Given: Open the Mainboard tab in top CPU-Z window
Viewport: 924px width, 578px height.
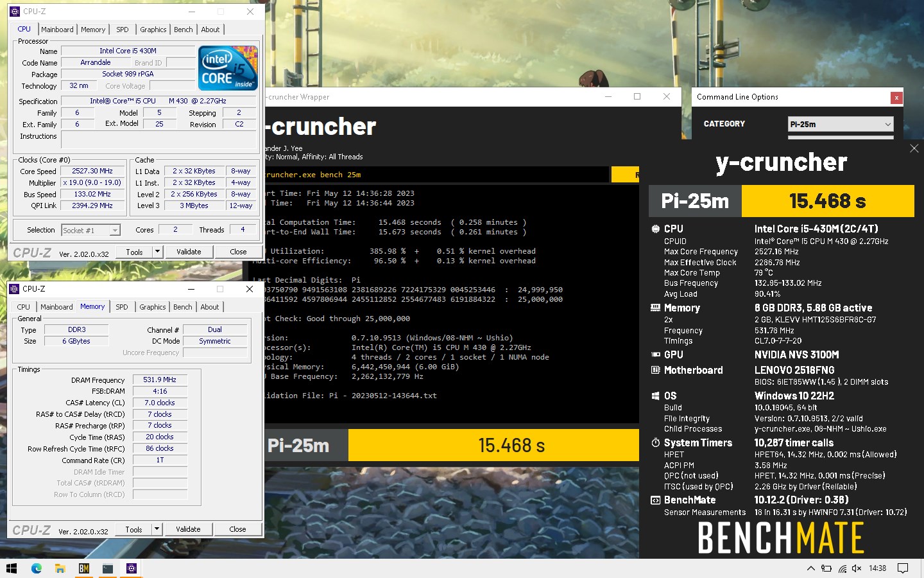Looking at the screenshot, I should (x=57, y=30).
